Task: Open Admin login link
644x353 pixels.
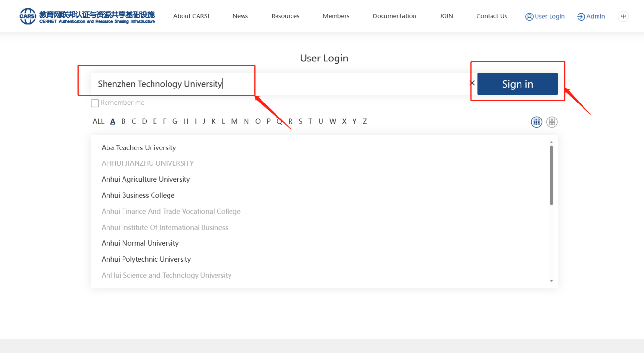Action: 591,16
